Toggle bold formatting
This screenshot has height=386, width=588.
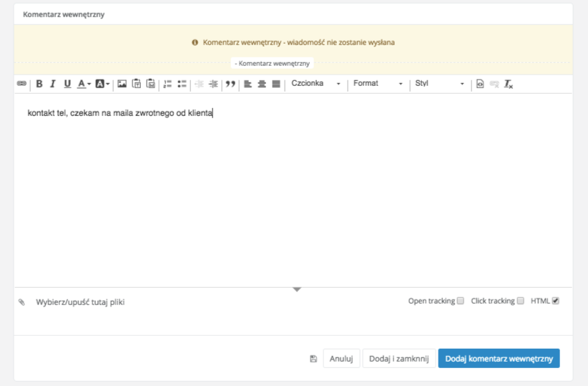[39, 84]
